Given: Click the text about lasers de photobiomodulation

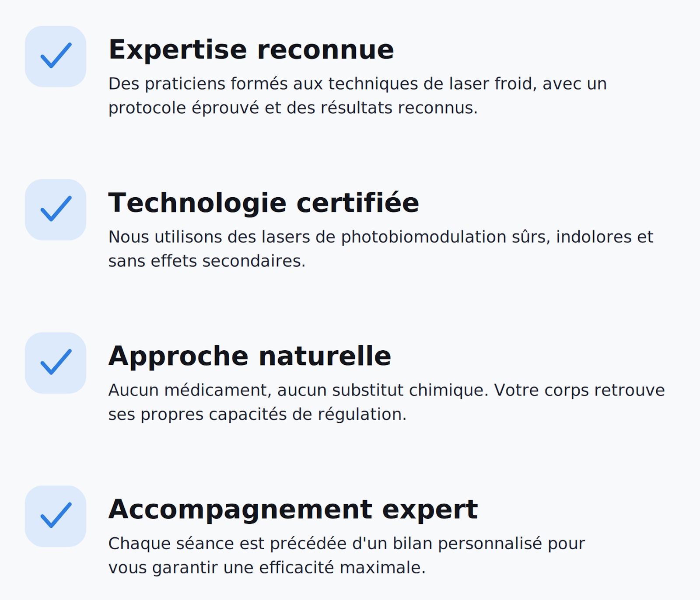Looking at the screenshot, I should [381, 249].
